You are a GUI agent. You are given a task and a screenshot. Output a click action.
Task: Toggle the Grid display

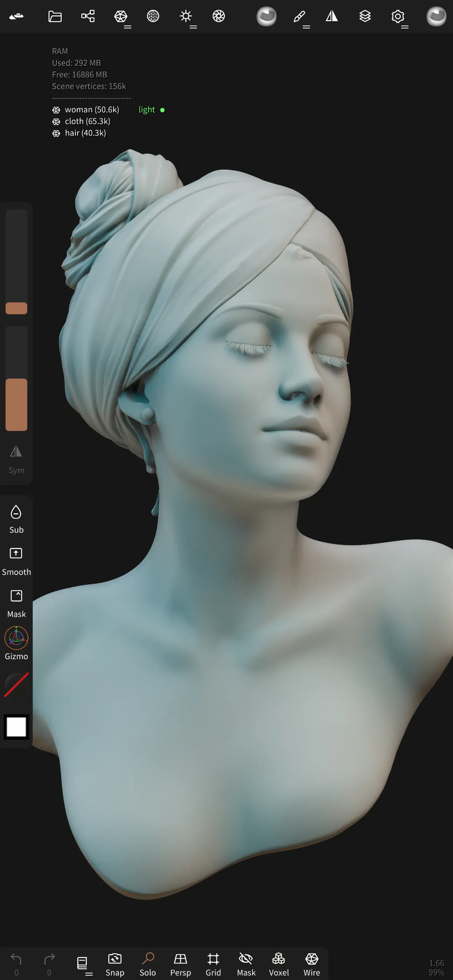(213, 964)
